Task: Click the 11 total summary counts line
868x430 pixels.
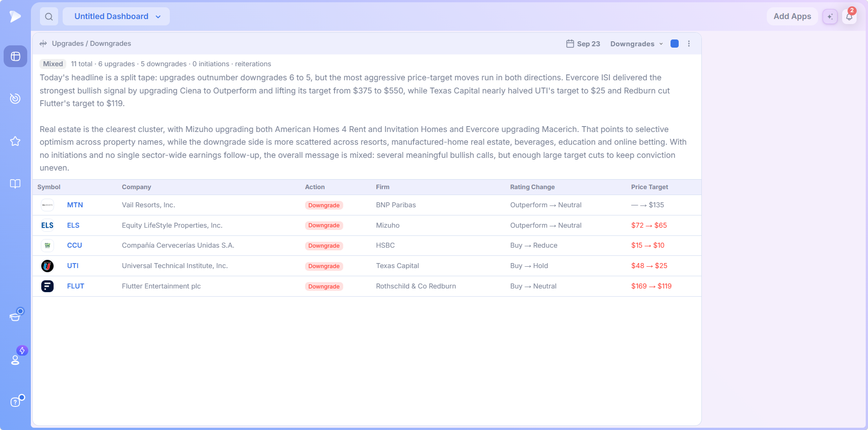Action: tap(171, 64)
